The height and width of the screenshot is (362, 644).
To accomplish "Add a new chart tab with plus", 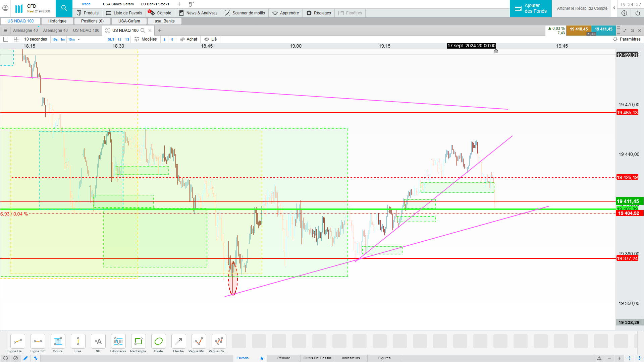I will tap(160, 31).
